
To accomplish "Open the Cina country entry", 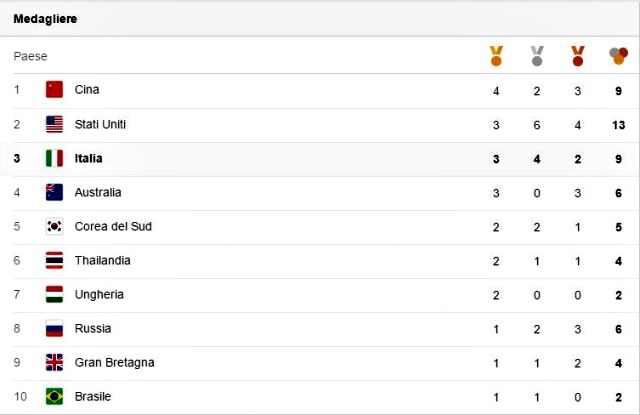I will pyautogui.click(x=87, y=90).
